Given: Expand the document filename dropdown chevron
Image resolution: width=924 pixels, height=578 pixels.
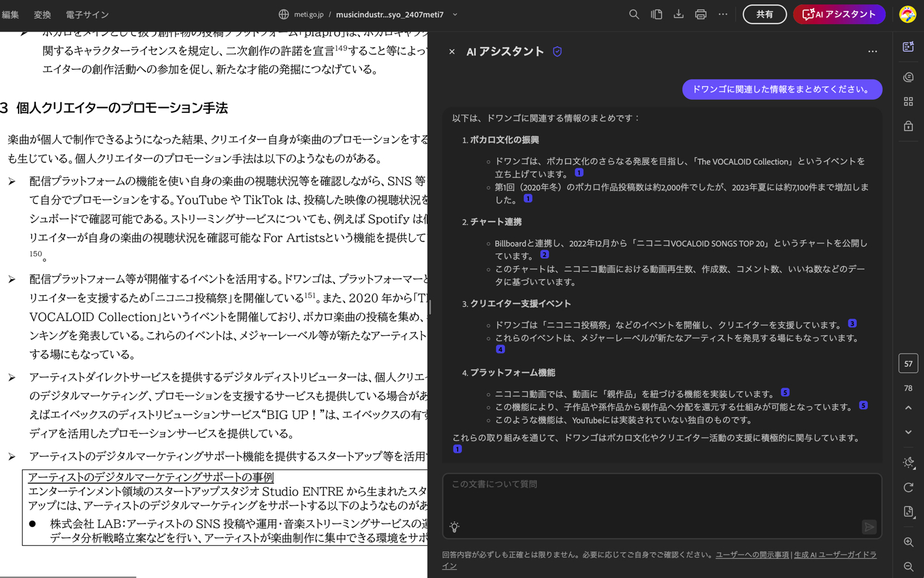Looking at the screenshot, I should [x=455, y=14].
